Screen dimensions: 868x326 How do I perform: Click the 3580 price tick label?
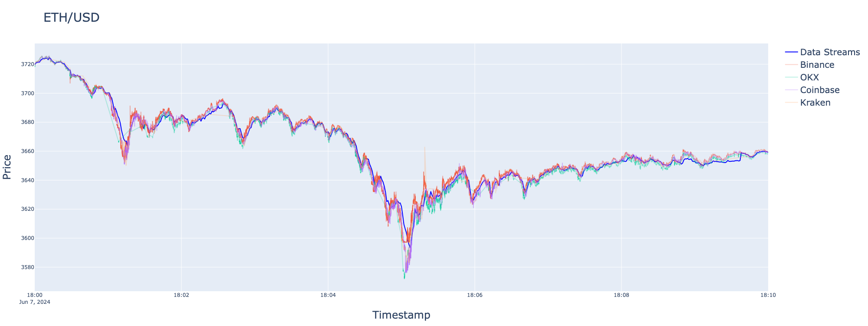[27, 267]
